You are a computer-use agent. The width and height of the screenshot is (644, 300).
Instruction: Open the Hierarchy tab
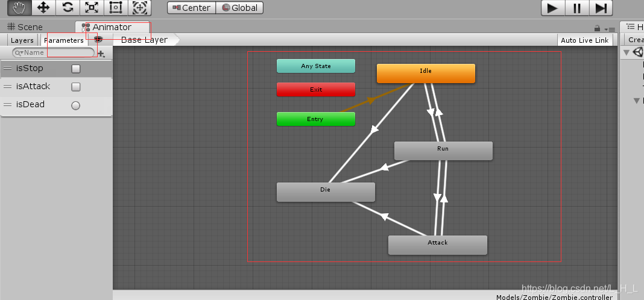[x=633, y=27]
